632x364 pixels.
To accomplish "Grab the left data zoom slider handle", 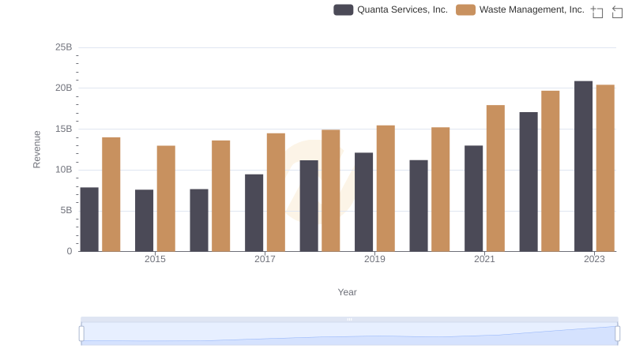I will coord(81,334).
